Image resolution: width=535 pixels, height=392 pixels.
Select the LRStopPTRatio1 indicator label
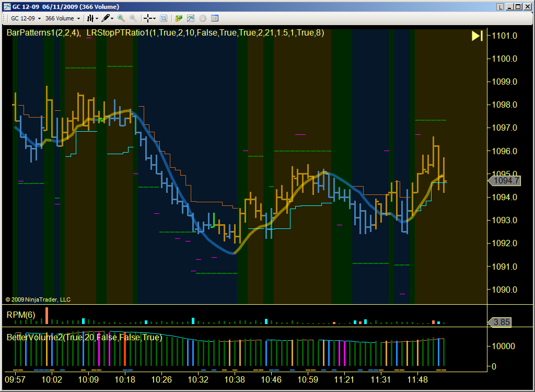pyautogui.click(x=205, y=33)
